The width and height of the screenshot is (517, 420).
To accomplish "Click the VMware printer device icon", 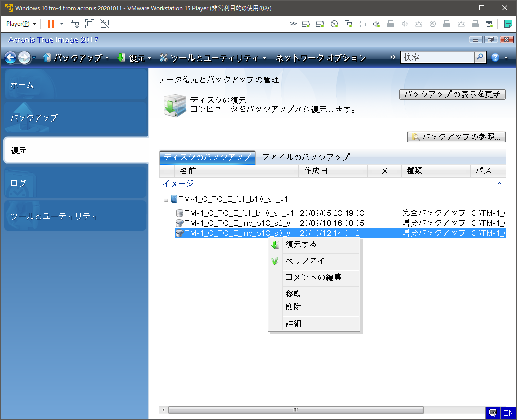I will coord(362,24).
